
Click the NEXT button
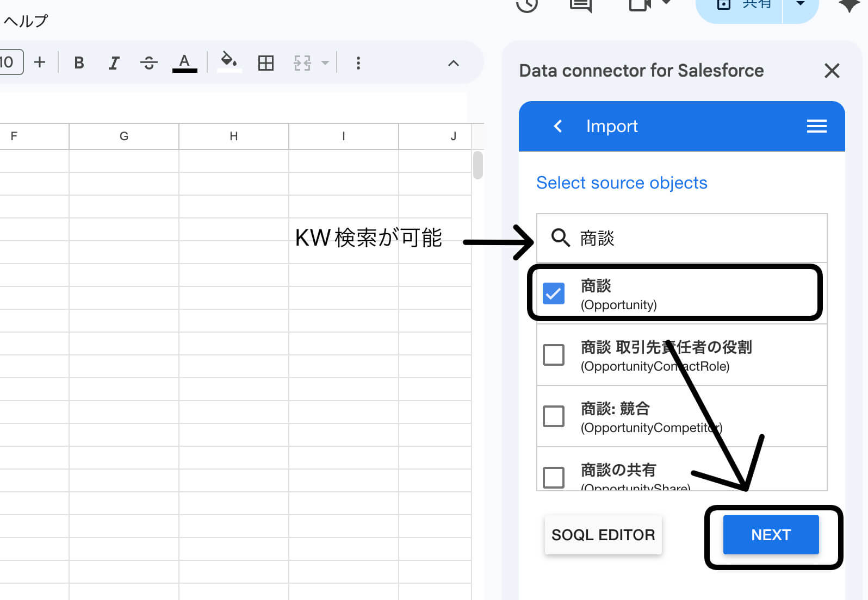[x=770, y=535]
